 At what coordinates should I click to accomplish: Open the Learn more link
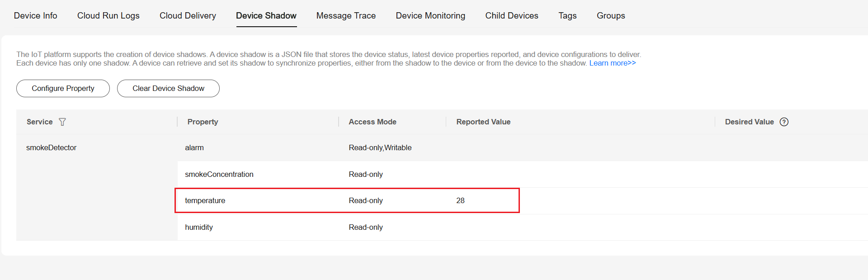coord(612,63)
